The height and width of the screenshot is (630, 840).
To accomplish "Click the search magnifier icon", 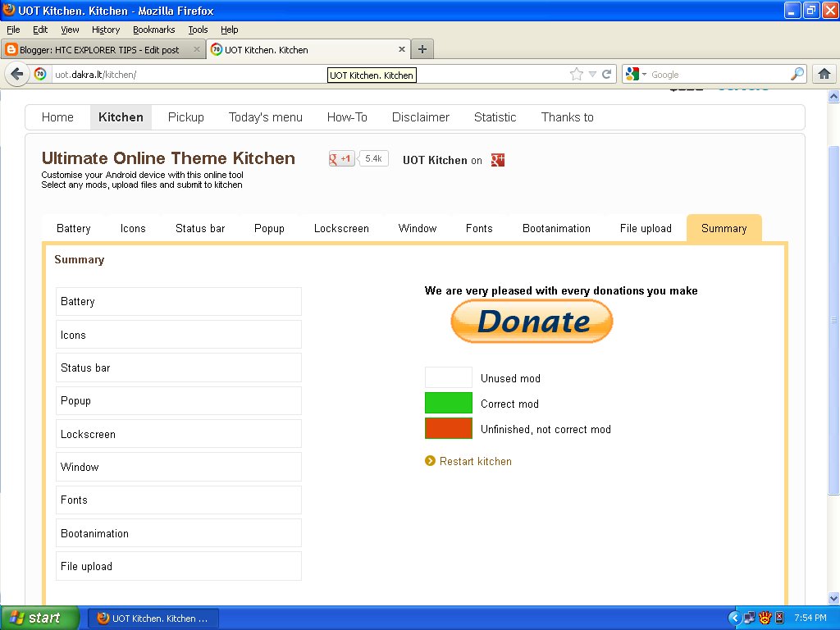I will [x=797, y=74].
